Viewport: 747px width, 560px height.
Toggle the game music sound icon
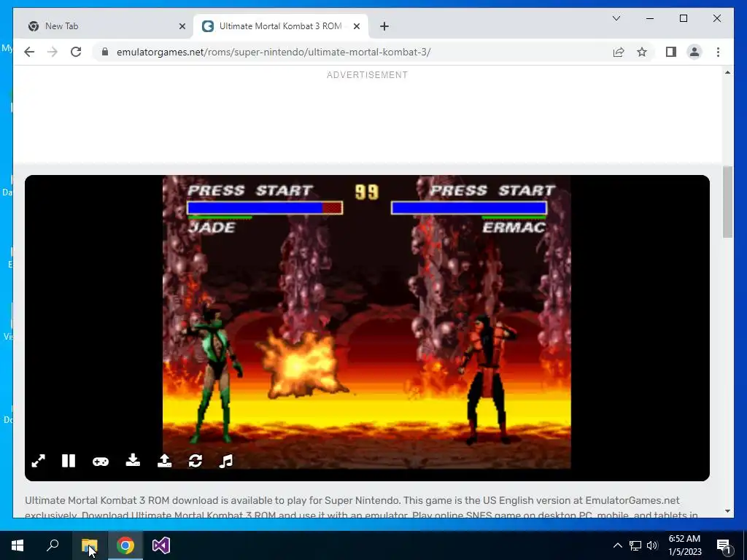click(x=226, y=461)
